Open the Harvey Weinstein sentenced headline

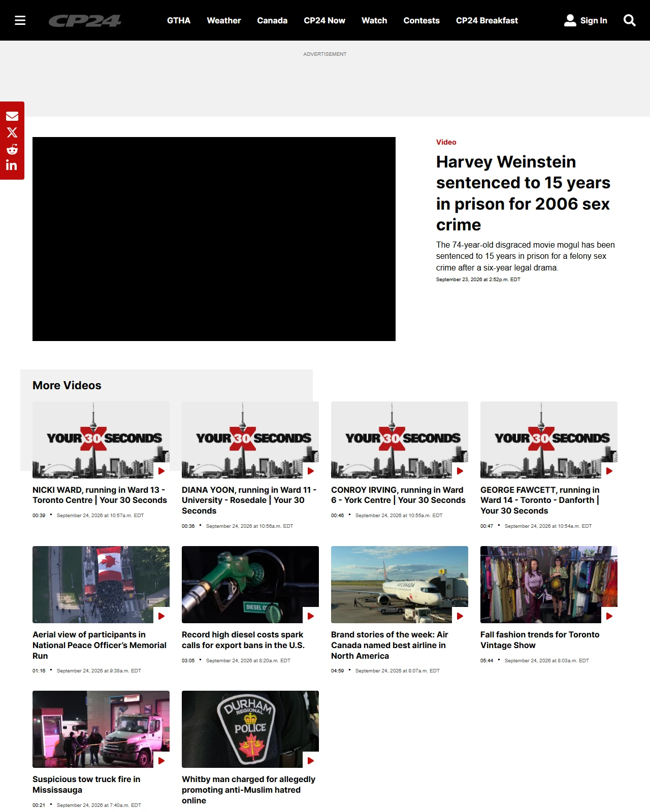click(523, 193)
